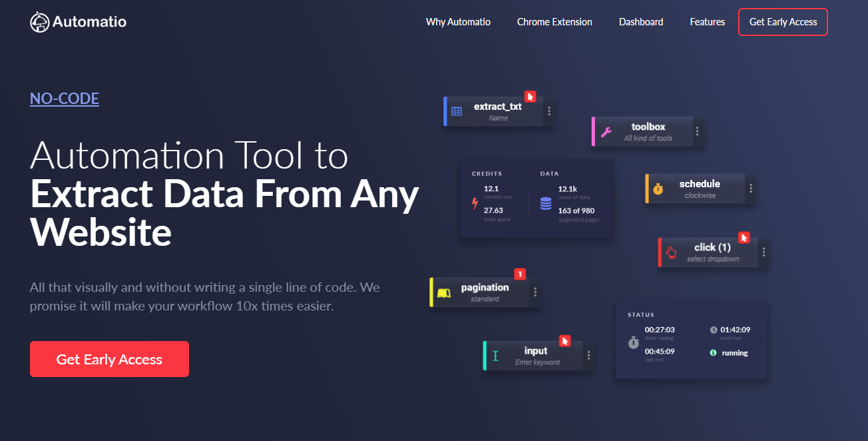The height and width of the screenshot is (441, 868).
Task: Click the extract_txt table grid icon
Action: point(457,112)
